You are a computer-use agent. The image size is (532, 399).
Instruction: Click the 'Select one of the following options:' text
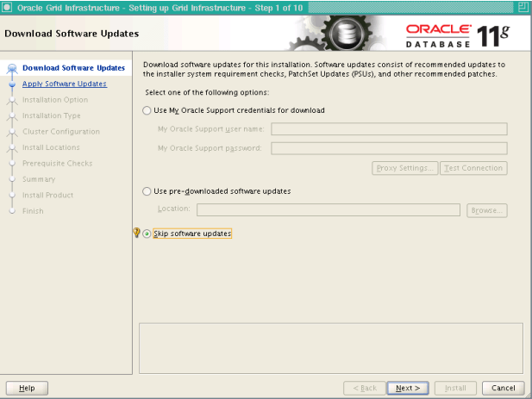point(207,92)
